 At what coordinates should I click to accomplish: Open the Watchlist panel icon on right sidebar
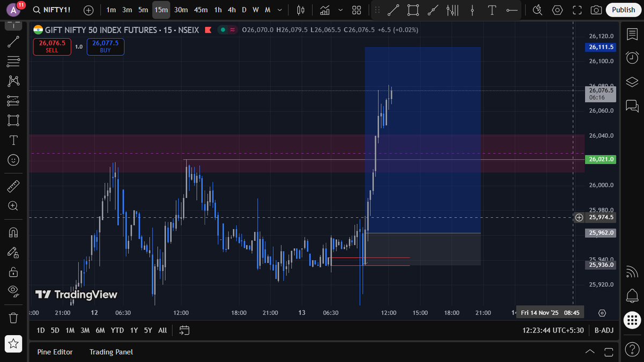tap(632, 34)
